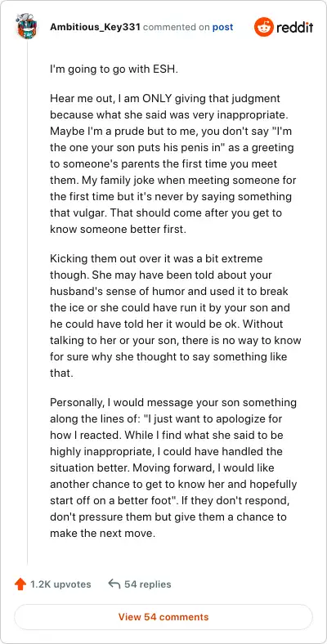Click the capitalized word "ONLY"

coord(159,99)
